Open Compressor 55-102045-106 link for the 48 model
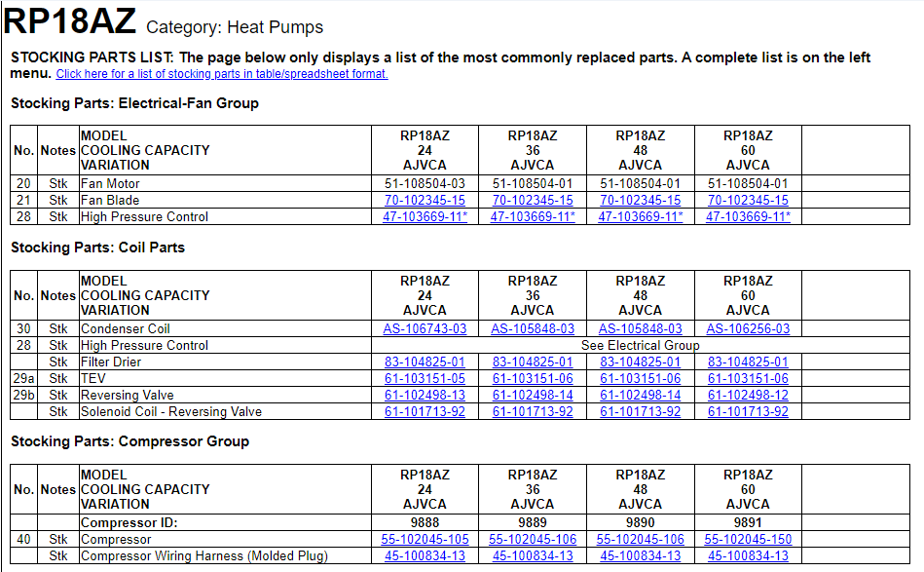924x572 pixels. pyautogui.click(x=641, y=539)
